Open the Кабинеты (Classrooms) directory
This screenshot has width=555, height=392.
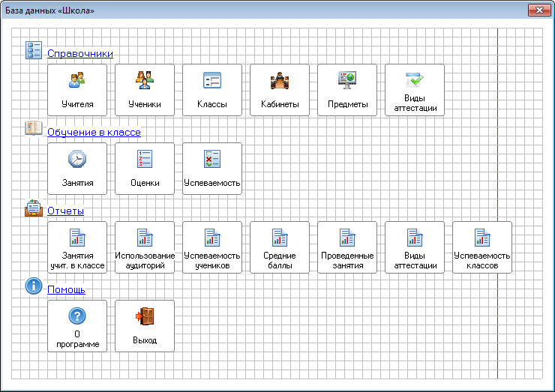click(x=280, y=90)
